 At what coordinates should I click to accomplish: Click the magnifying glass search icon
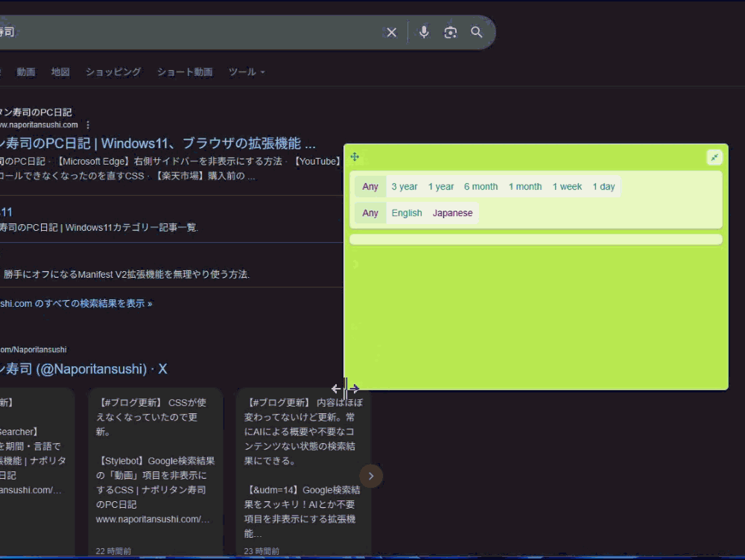477,32
